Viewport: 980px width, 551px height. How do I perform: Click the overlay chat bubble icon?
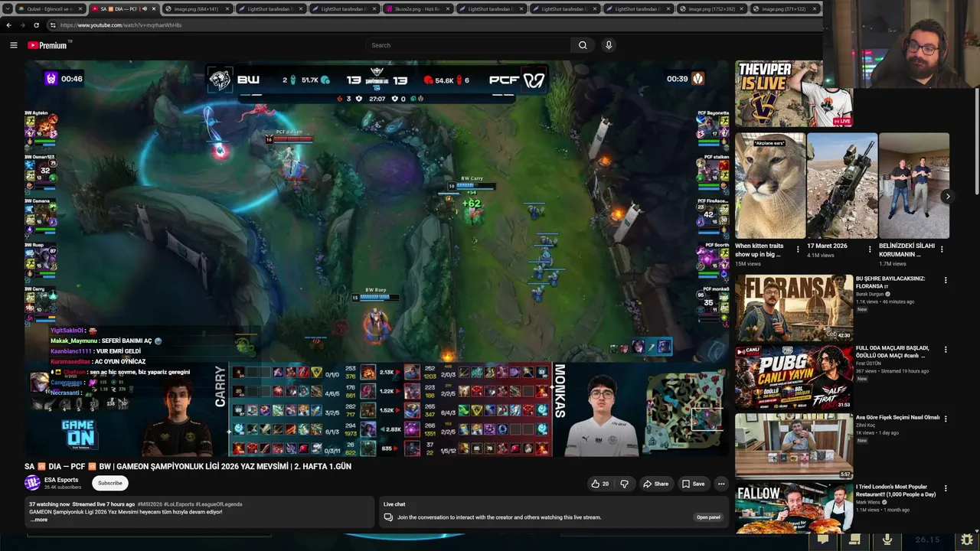coord(823,540)
